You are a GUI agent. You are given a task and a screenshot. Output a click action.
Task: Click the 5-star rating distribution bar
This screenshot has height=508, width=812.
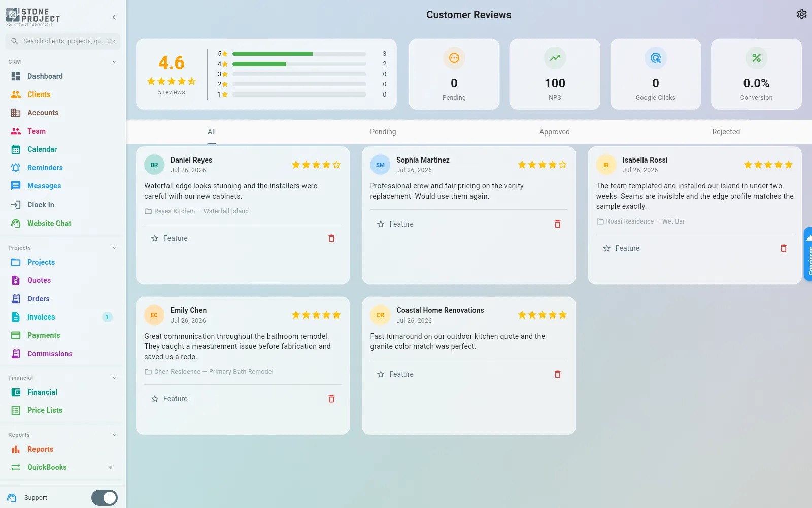[x=299, y=54]
